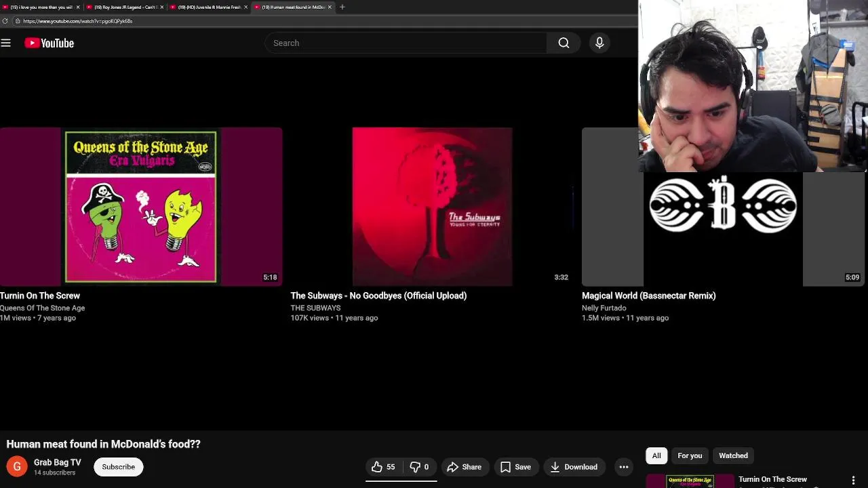Visit the 'Nelly Furtado' channel link
Image resolution: width=868 pixels, height=488 pixels.
pos(604,308)
